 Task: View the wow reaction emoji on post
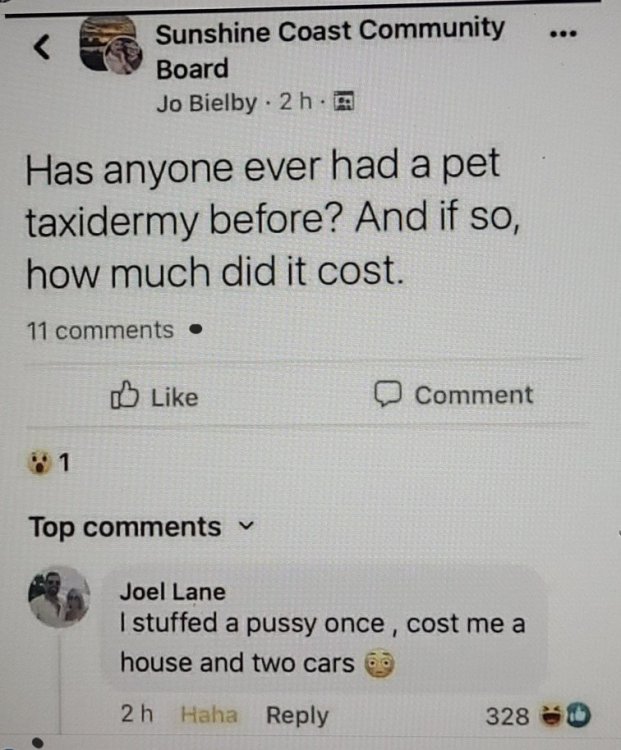tap(39, 463)
